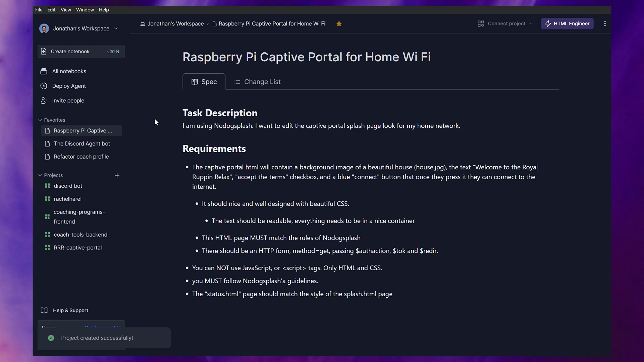Click the 'MUST follow Nodogsplash'a guidelines' bullet
Viewport: 644px width, 362px height.
(255, 281)
